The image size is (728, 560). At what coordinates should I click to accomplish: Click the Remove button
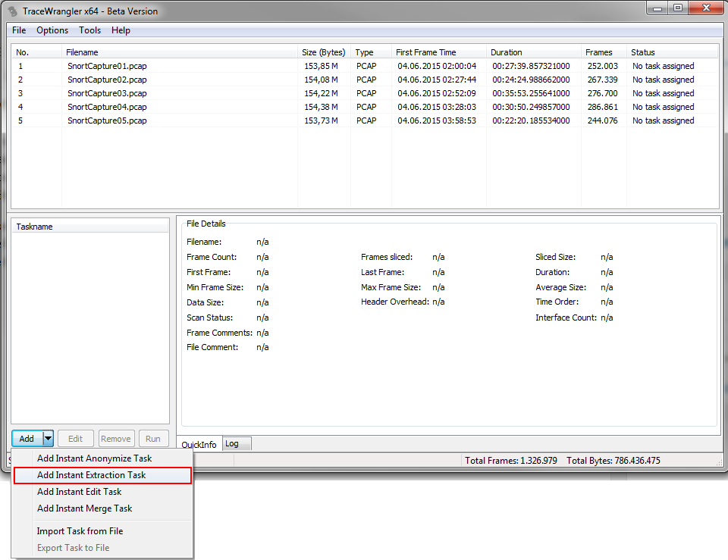[116, 439]
